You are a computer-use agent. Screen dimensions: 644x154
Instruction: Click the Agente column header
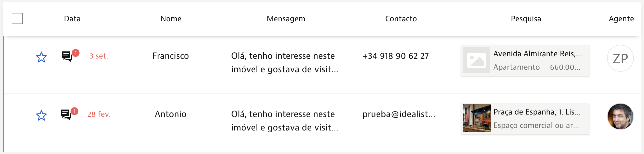click(x=621, y=19)
